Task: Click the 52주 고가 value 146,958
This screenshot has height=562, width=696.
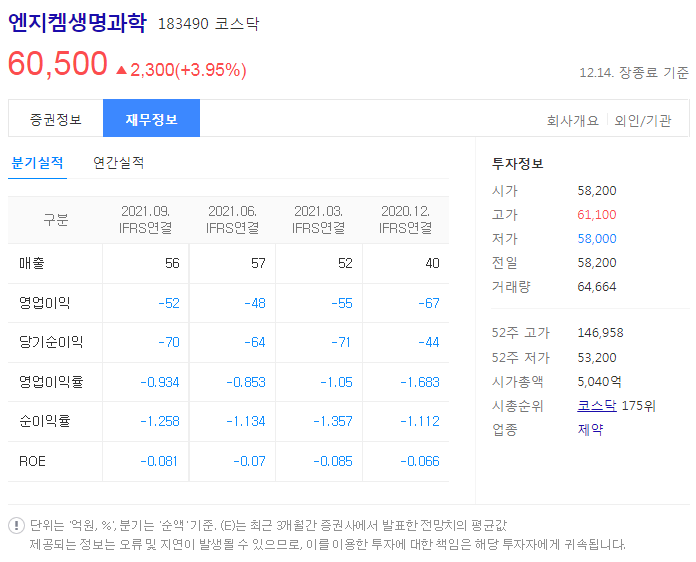Action: [x=600, y=332]
